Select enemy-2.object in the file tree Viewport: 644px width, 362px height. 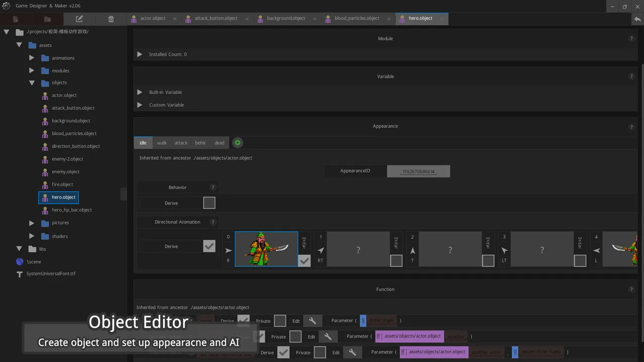point(67,159)
